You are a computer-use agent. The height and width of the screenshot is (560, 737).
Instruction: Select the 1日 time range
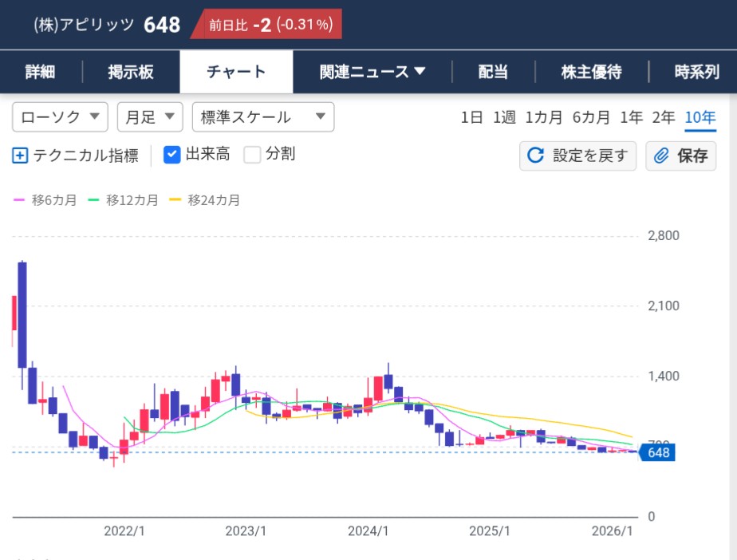tap(472, 117)
